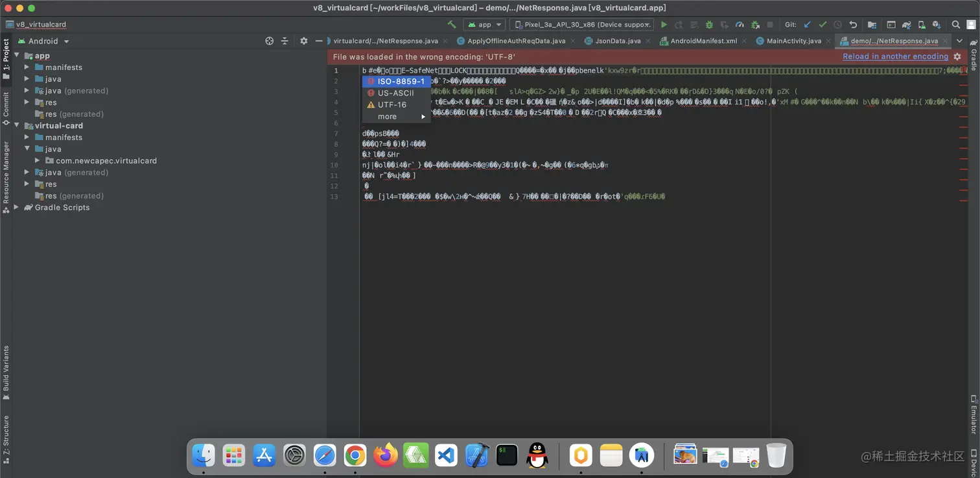Open encoding notification gear settings
This screenshot has height=478, width=980.
957,56
